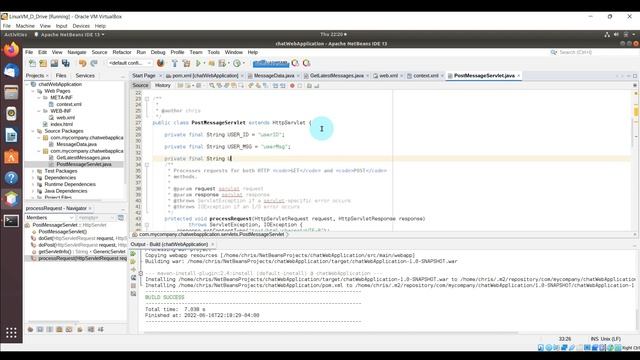Click Activities in Ubuntu top bar
Screen dimensions: 640x360
tap(16, 35)
